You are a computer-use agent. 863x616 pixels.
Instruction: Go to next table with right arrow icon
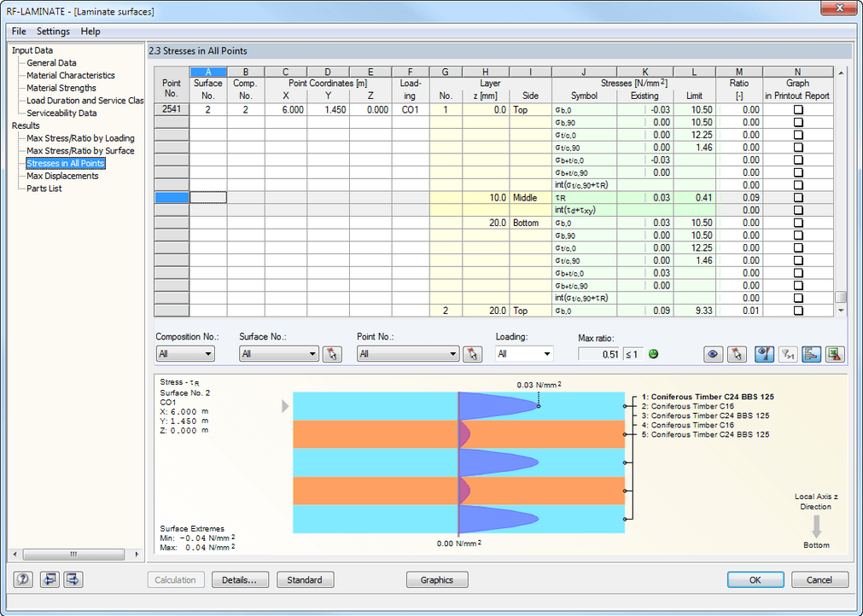73,579
